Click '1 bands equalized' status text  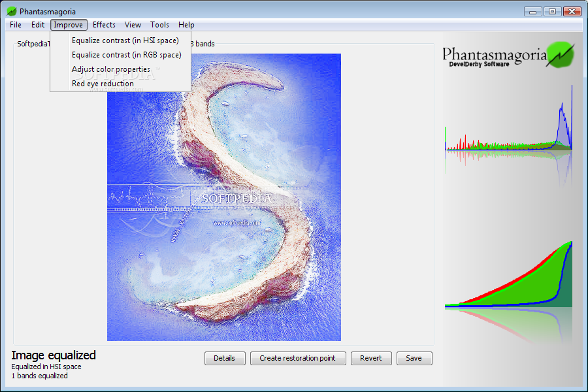(x=39, y=376)
